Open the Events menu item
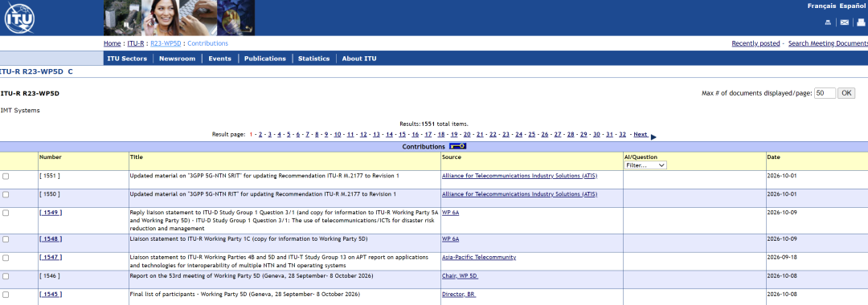868x305 pixels. pyautogui.click(x=219, y=59)
